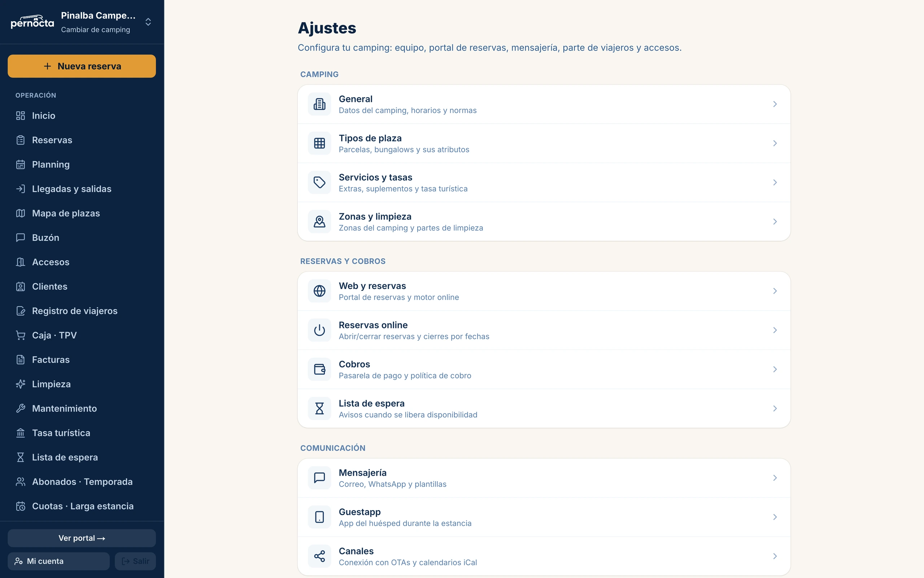Click the Reservas online power icon
924x578 pixels.
[x=319, y=330]
